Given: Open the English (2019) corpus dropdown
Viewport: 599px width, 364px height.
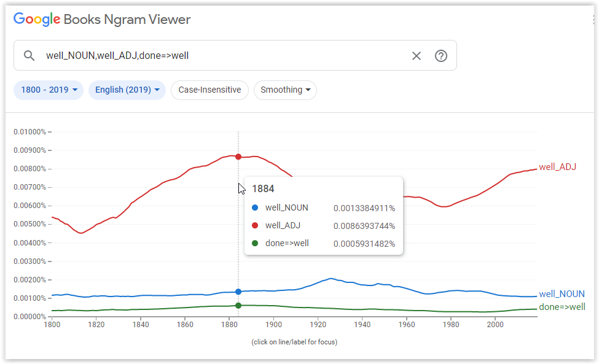Looking at the screenshot, I should [127, 90].
